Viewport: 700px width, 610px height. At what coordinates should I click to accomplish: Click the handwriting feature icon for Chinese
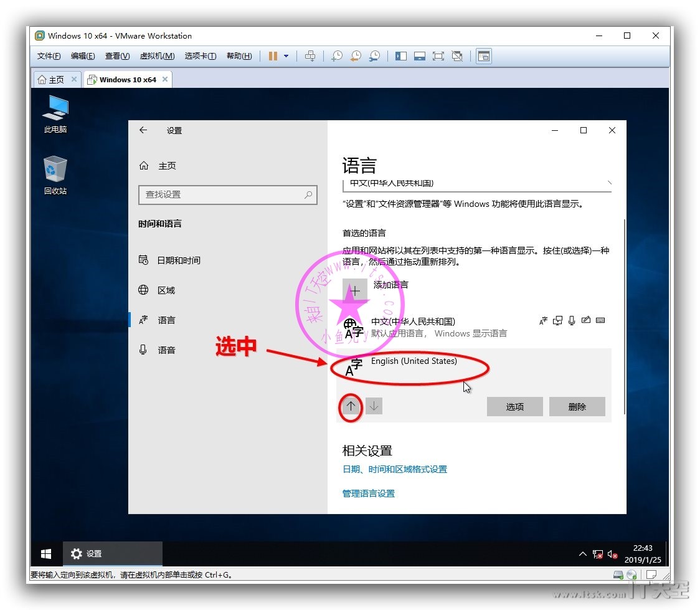coord(586,320)
